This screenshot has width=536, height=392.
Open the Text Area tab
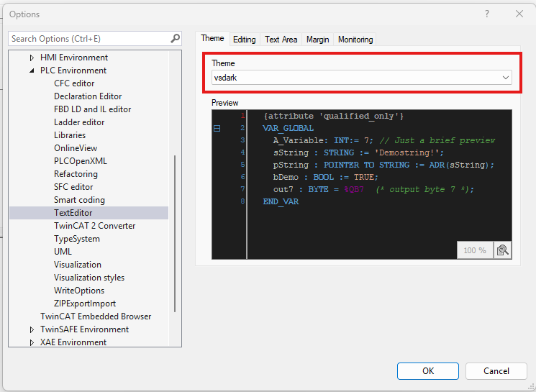[281, 40]
